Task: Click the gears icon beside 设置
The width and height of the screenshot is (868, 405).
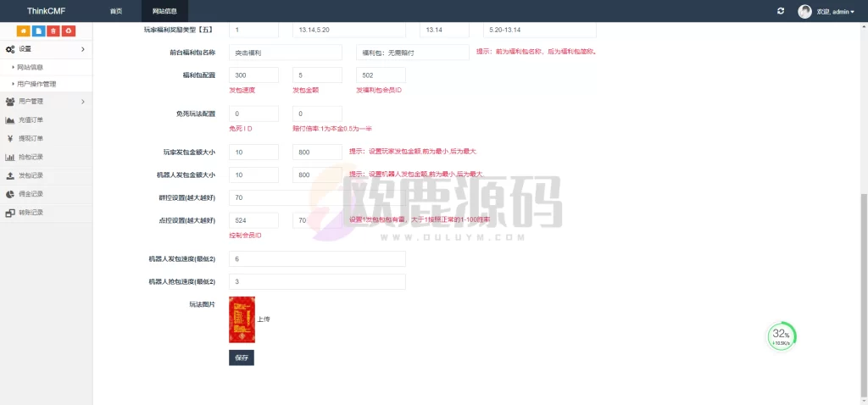Action: [x=10, y=49]
